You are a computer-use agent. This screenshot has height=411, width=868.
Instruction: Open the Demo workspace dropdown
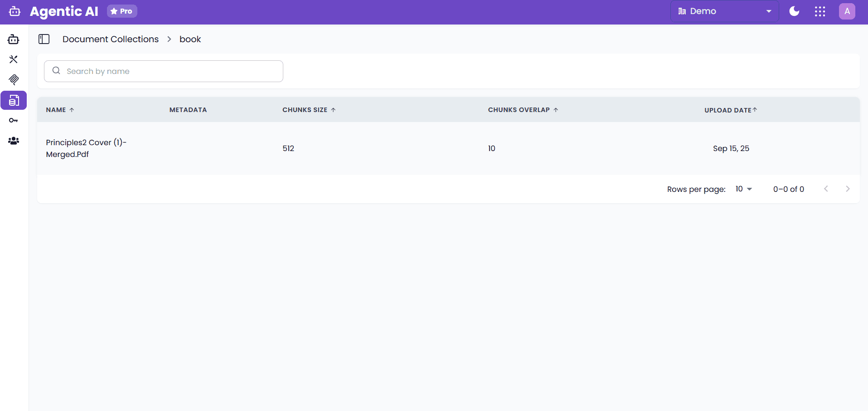tap(724, 11)
